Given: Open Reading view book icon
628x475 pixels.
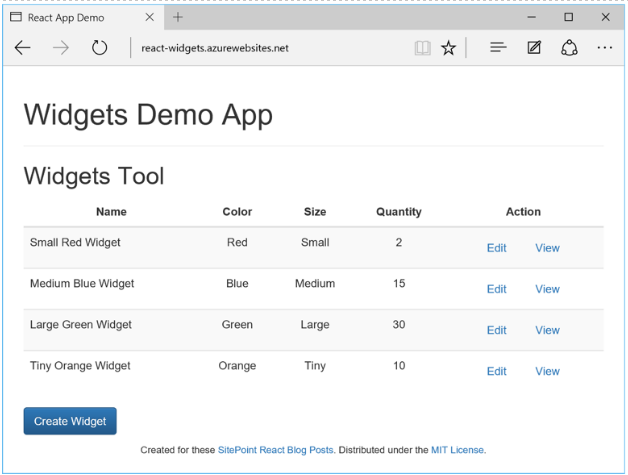Looking at the screenshot, I should (423, 48).
